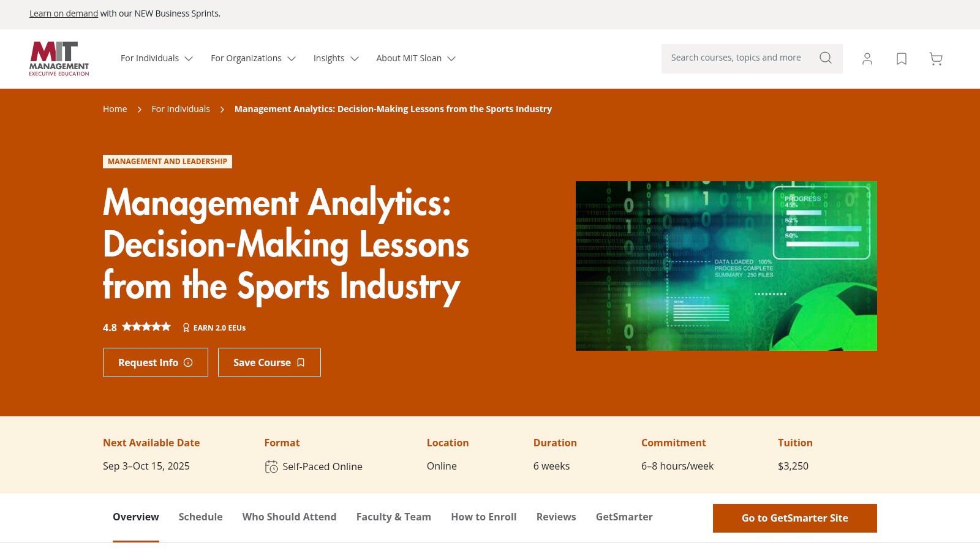Click the Format heading
The width and height of the screenshot is (980, 551).
point(282,443)
